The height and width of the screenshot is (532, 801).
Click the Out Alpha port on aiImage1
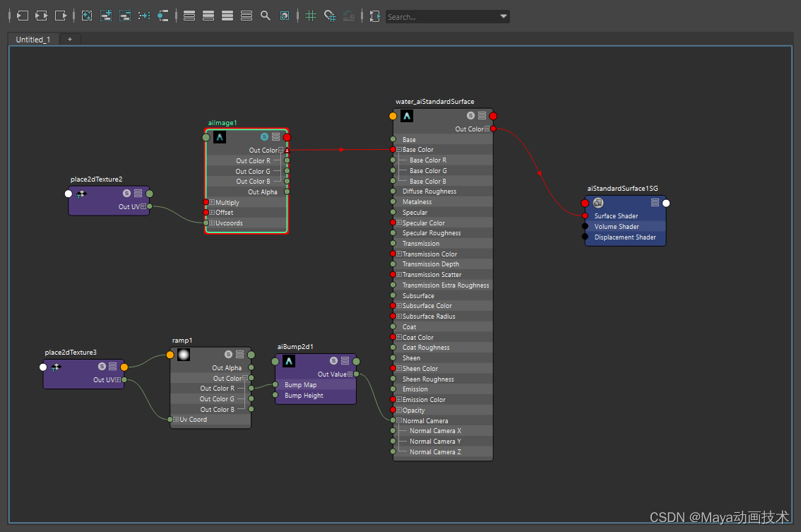[x=287, y=191]
